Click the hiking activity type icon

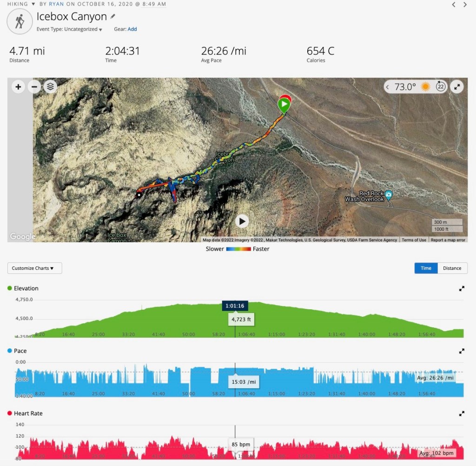pyautogui.click(x=20, y=21)
